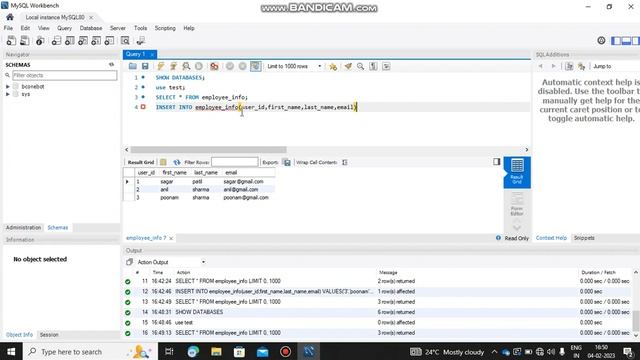Expand the sys schema

pos(8,94)
